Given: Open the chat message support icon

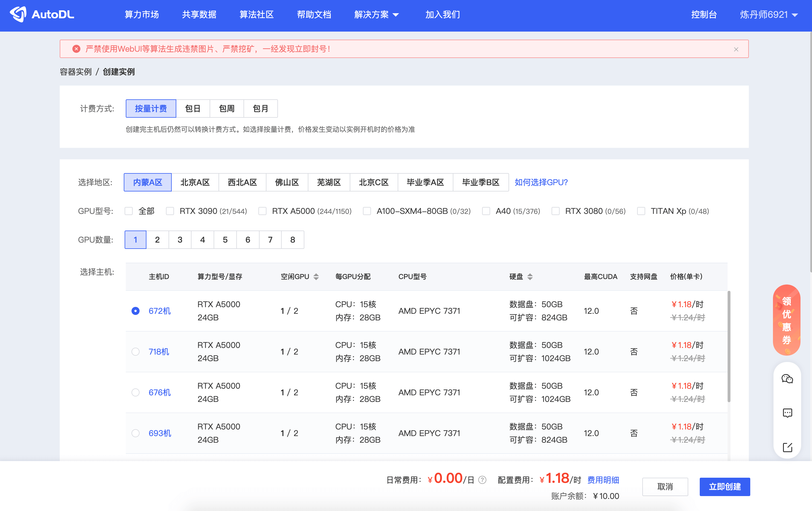Looking at the screenshot, I should (x=787, y=413).
